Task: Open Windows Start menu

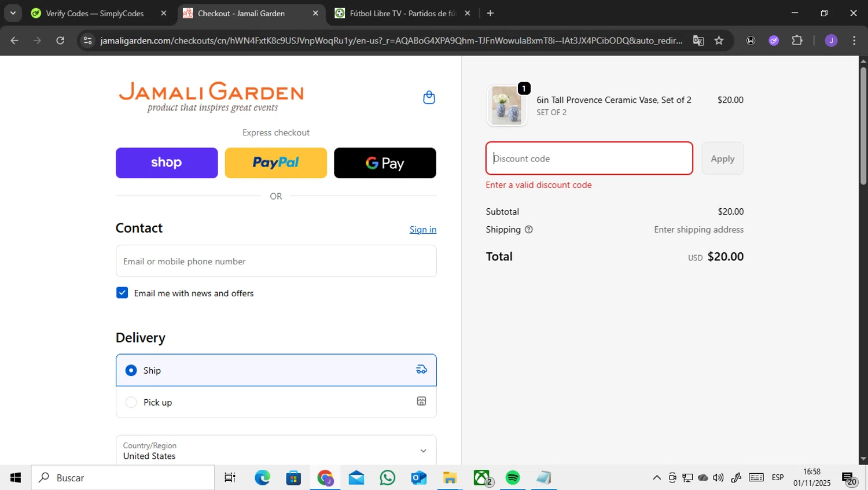Action: click(16, 478)
